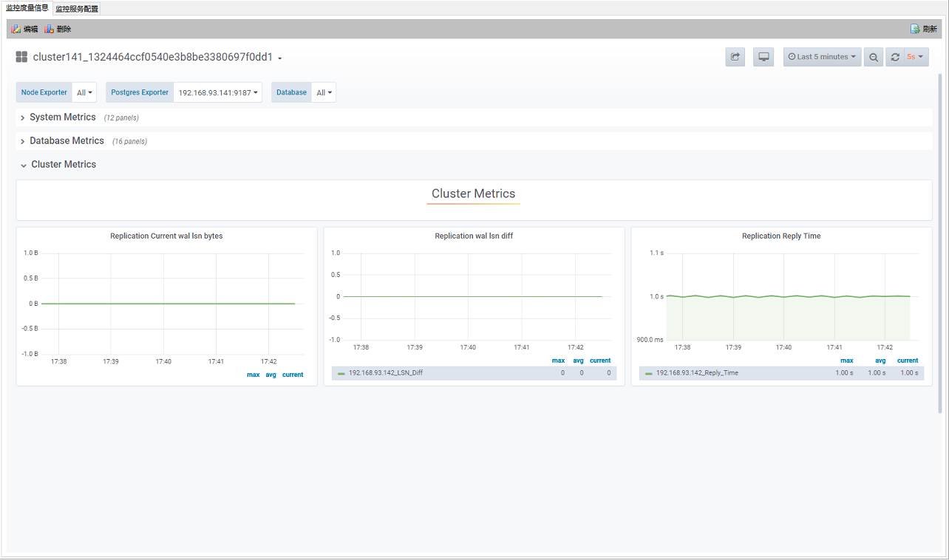The height and width of the screenshot is (560, 949).
Task: Click the Grafana refresh dashboard icon
Action: (895, 57)
